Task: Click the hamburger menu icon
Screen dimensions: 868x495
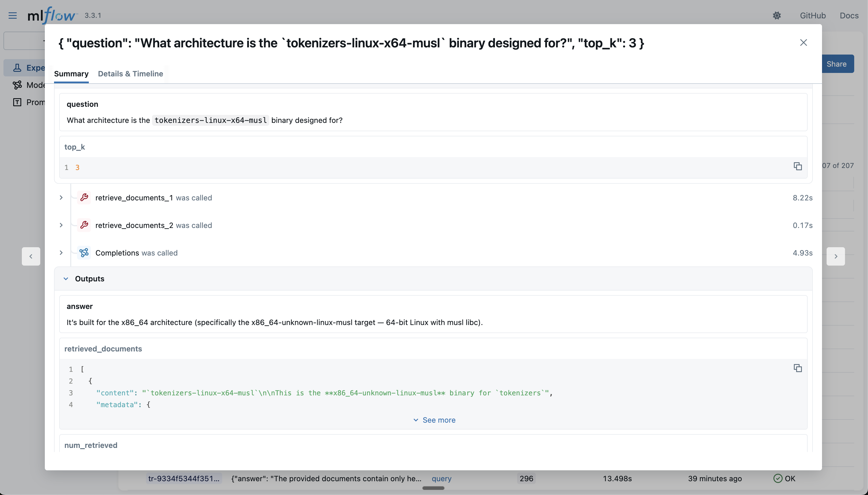Action: point(13,16)
